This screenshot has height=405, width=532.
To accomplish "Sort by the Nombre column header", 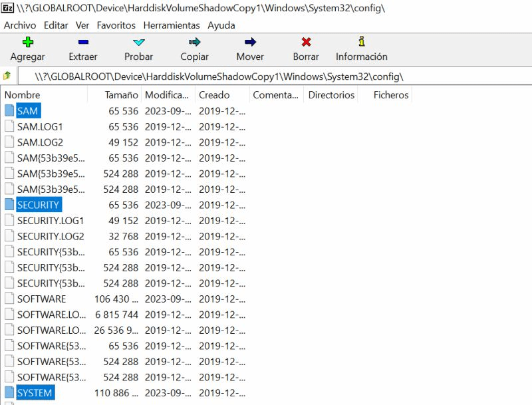I will pos(23,95).
